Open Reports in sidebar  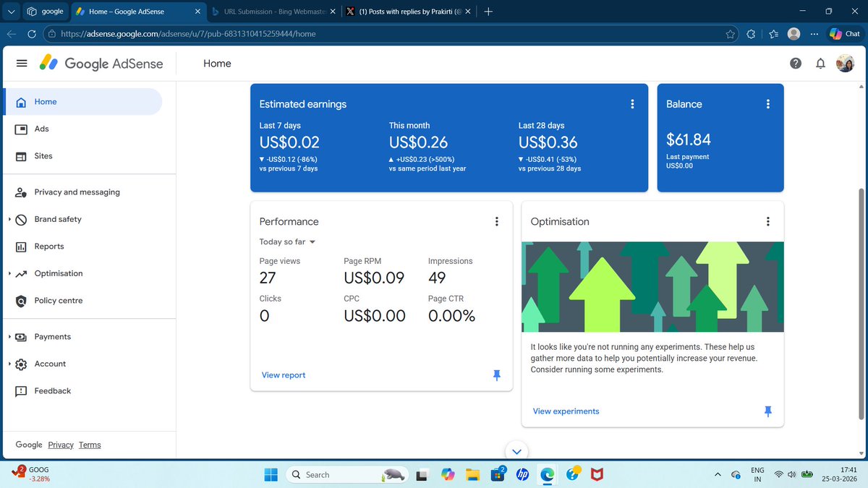[82, 247]
